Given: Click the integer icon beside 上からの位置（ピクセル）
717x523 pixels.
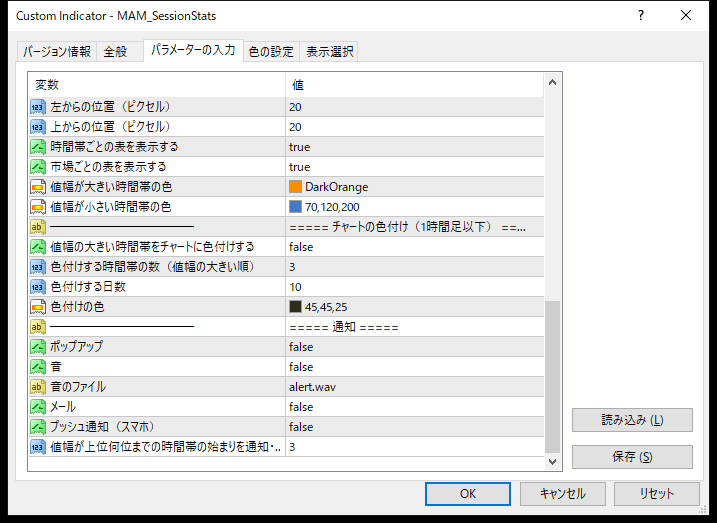Looking at the screenshot, I should (37, 127).
